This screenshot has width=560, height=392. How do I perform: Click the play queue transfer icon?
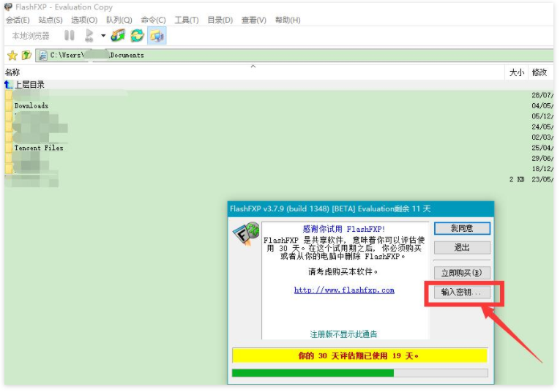click(89, 35)
